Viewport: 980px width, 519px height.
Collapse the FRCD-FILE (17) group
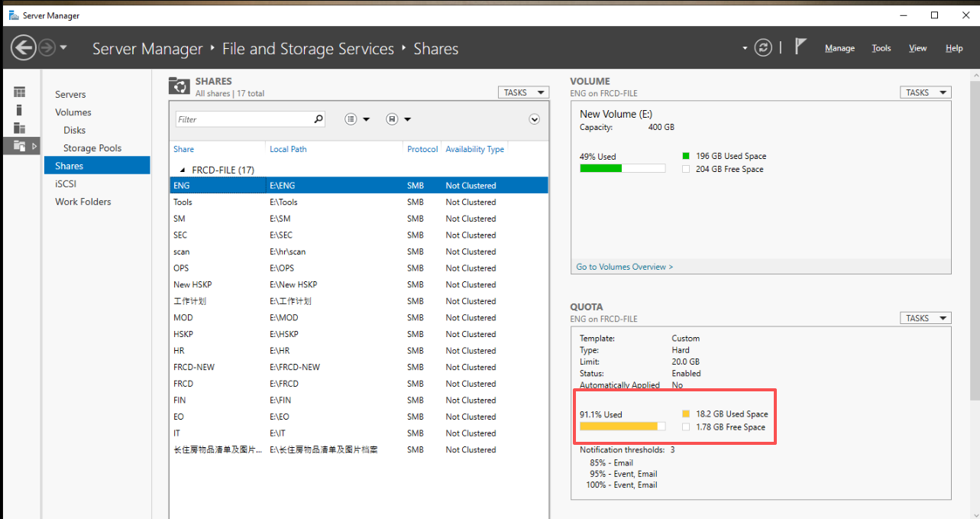[x=183, y=170]
